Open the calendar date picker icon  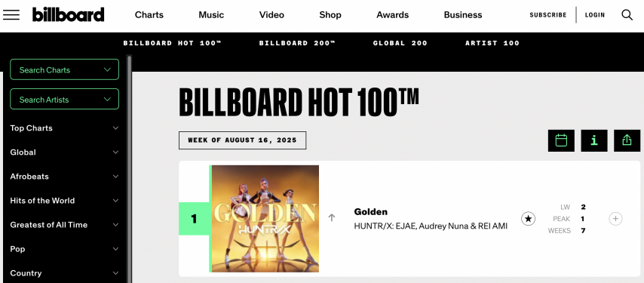561,140
